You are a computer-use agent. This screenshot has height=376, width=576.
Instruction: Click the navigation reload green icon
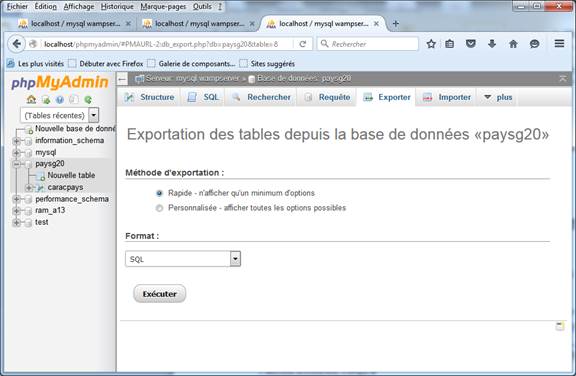88,100
